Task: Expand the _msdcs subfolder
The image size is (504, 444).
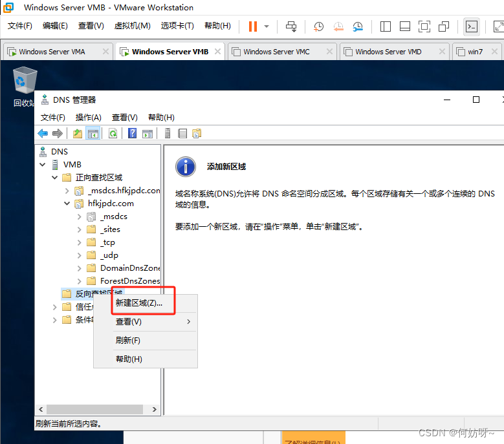Action: tap(80, 217)
